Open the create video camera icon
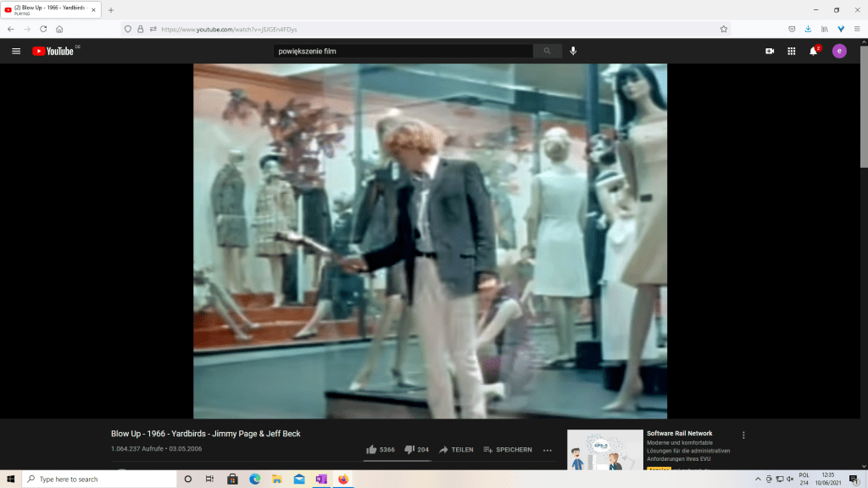 (x=770, y=51)
